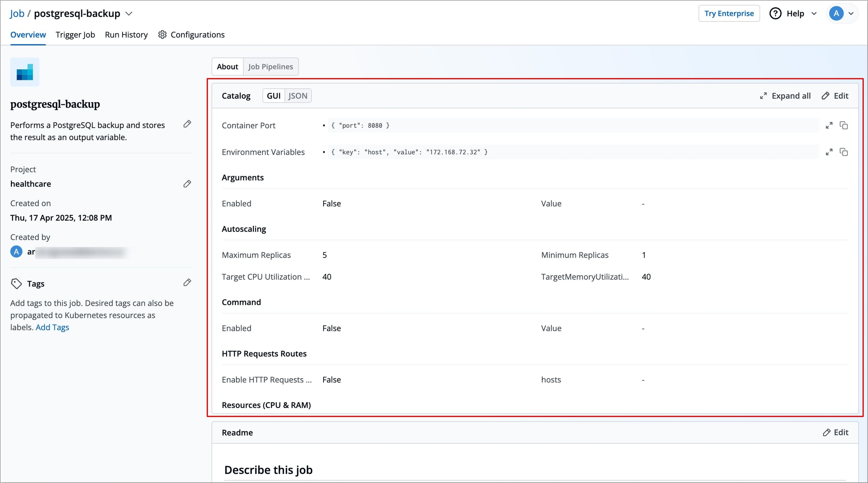868x483 pixels.
Task: Click the edit pencil beside Tags
Action: (x=187, y=283)
